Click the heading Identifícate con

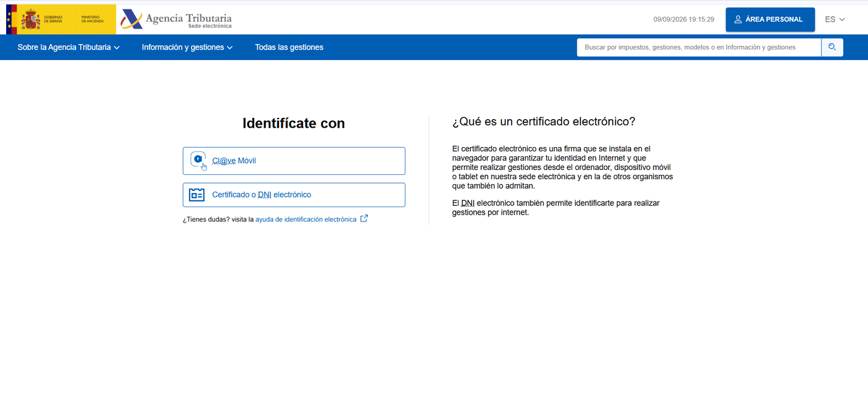pos(294,123)
